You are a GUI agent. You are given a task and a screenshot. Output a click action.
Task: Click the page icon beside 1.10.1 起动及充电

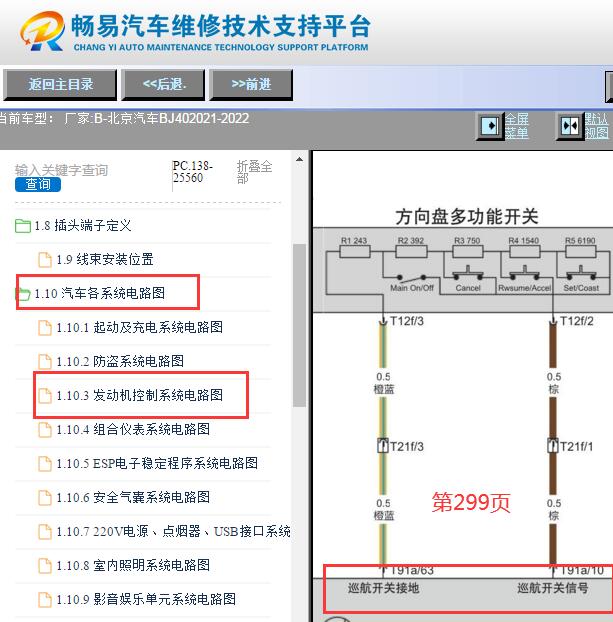tap(45, 328)
